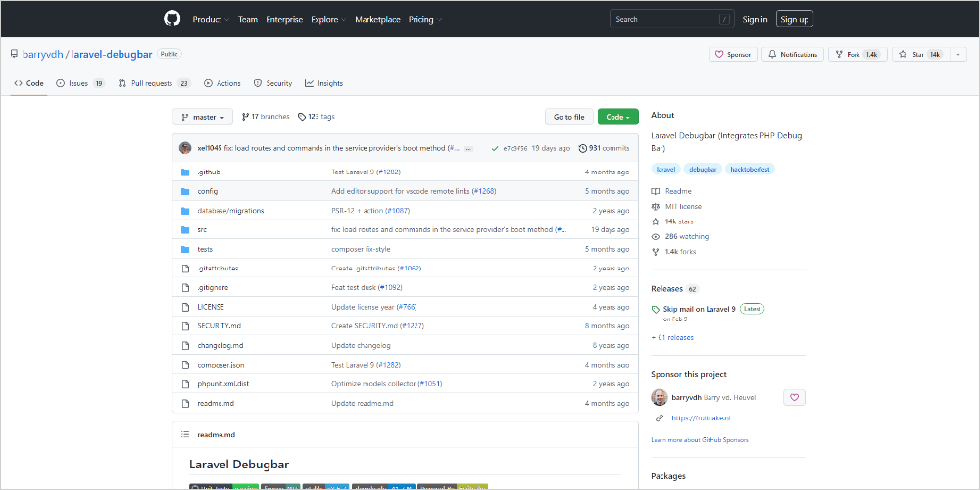This screenshot has height=490, width=980.
Task: Click the 123 tags link
Action: [317, 117]
